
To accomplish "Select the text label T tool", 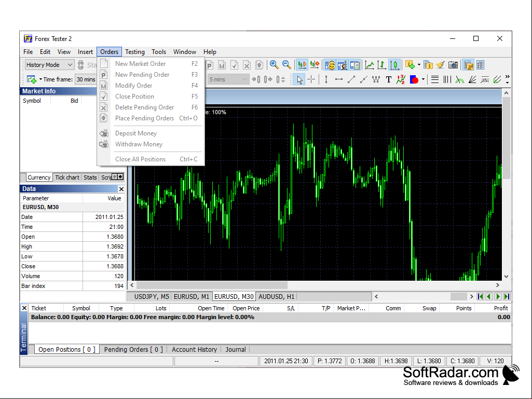I will (389, 80).
